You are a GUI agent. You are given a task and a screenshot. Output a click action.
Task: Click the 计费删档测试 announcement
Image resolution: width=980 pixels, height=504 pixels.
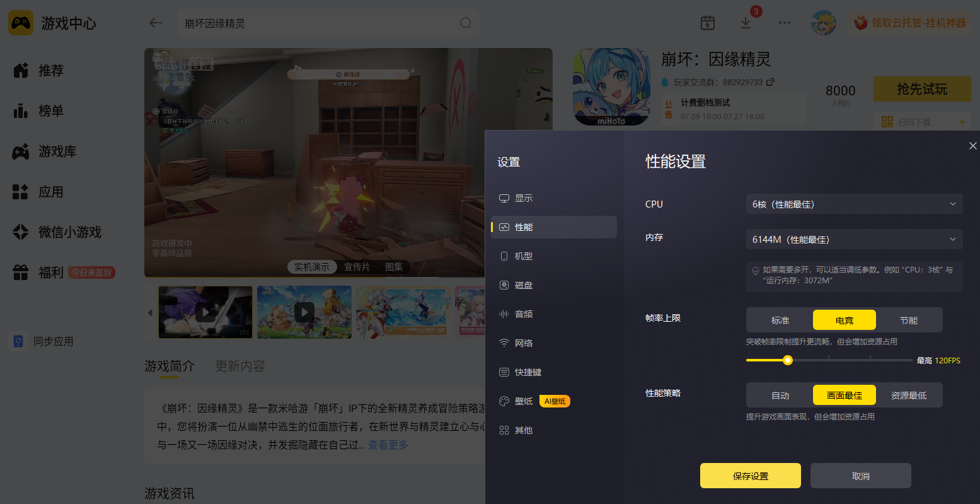pos(733,109)
